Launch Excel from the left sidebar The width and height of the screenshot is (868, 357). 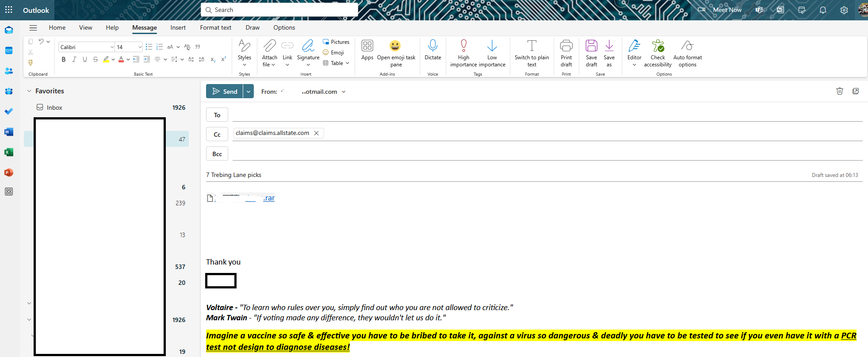coord(9,152)
